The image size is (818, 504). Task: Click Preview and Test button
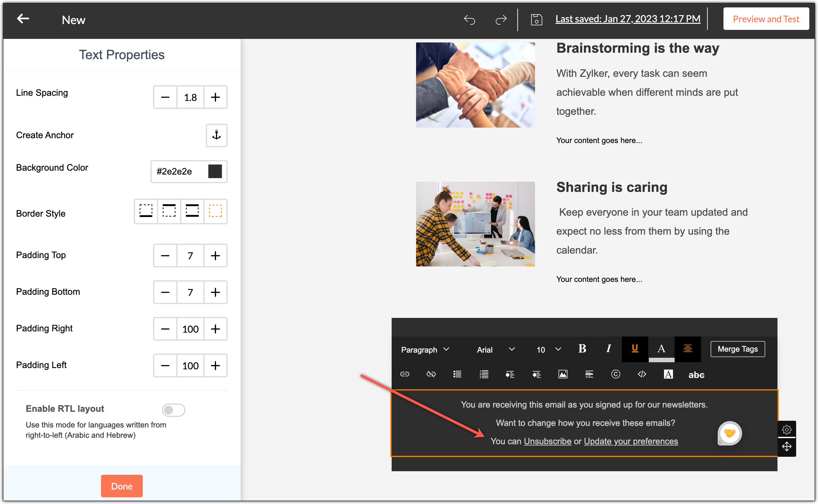(x=766, y=19)
